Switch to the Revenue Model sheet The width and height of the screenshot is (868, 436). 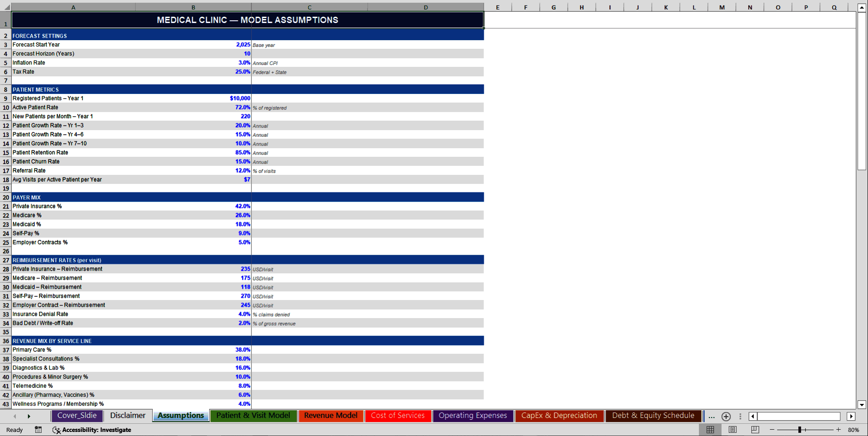(x=330, y=415)
